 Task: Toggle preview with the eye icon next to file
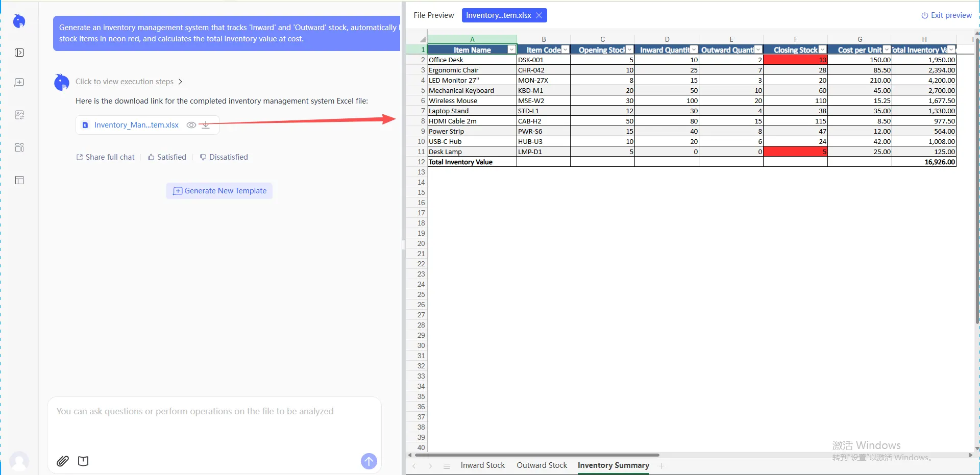click(x=191, y=124)
